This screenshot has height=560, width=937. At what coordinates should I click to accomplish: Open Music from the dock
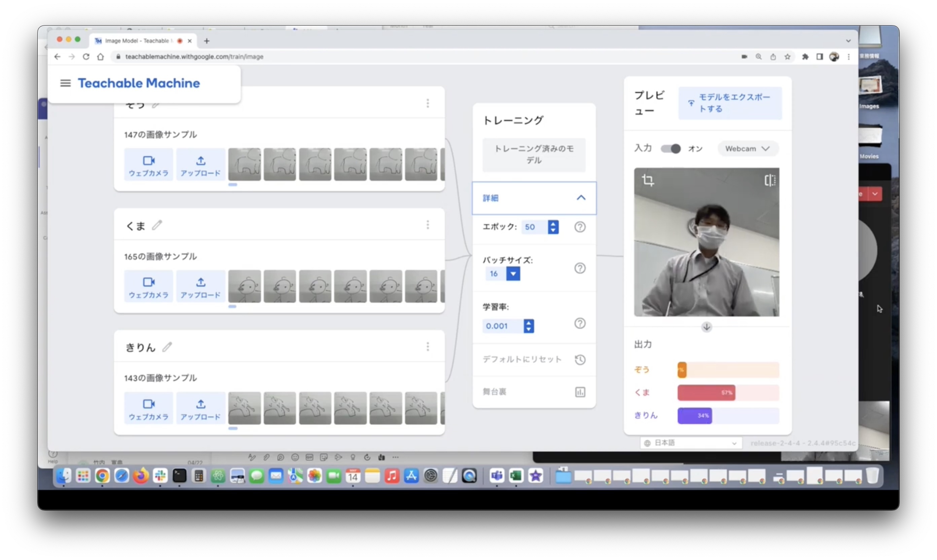(x=392, y=476)
